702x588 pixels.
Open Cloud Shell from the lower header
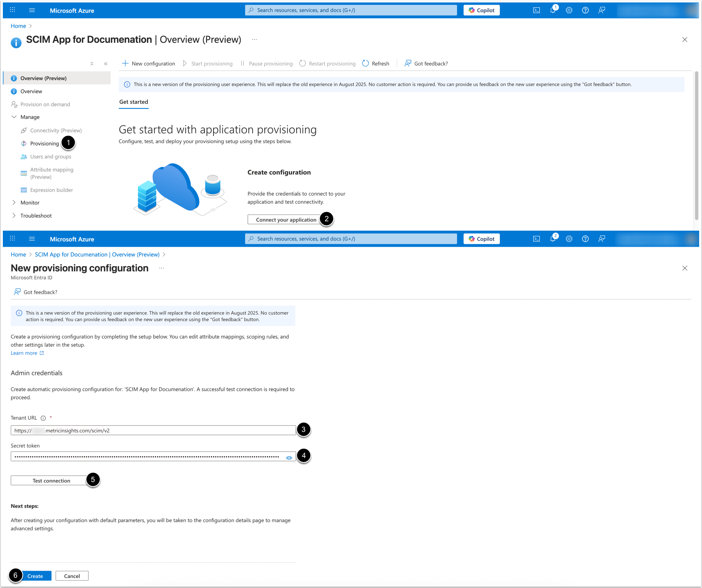click(x=537, y=239)
